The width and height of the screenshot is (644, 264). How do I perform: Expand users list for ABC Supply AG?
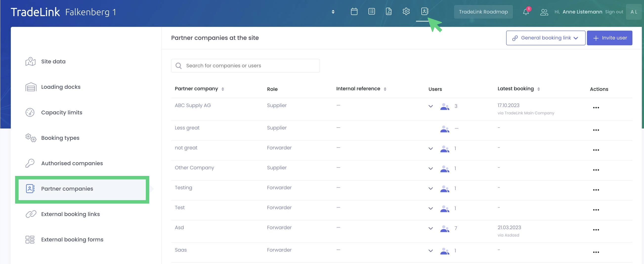(430, 106)
